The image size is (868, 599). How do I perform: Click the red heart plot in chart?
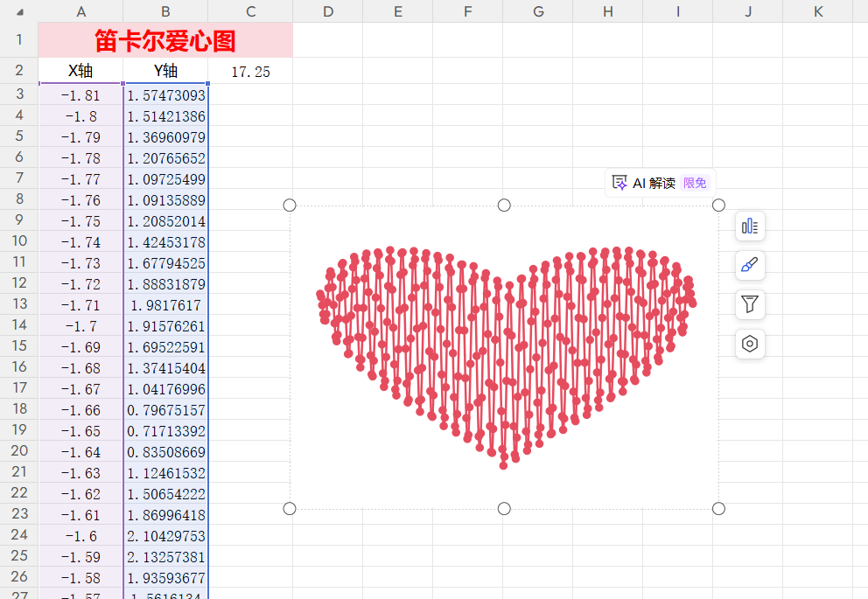pyautogui.click(x=504, y=350)
